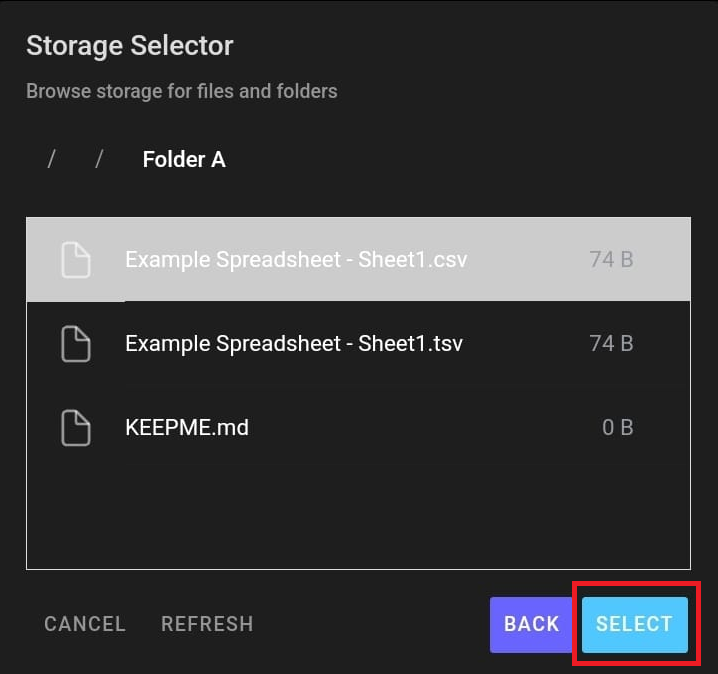Click the 74 B size of the csv file
The width and height of the screenshot is (718, 674).
[611, 260]
